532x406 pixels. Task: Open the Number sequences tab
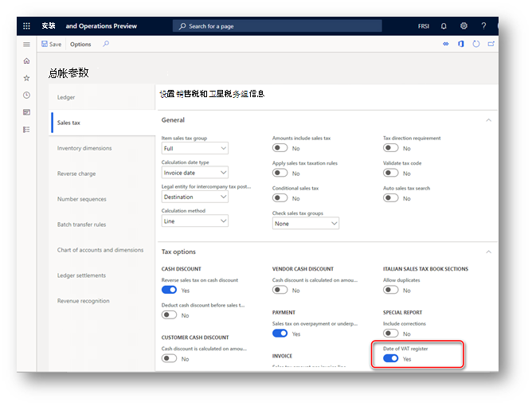click(102, 199)
